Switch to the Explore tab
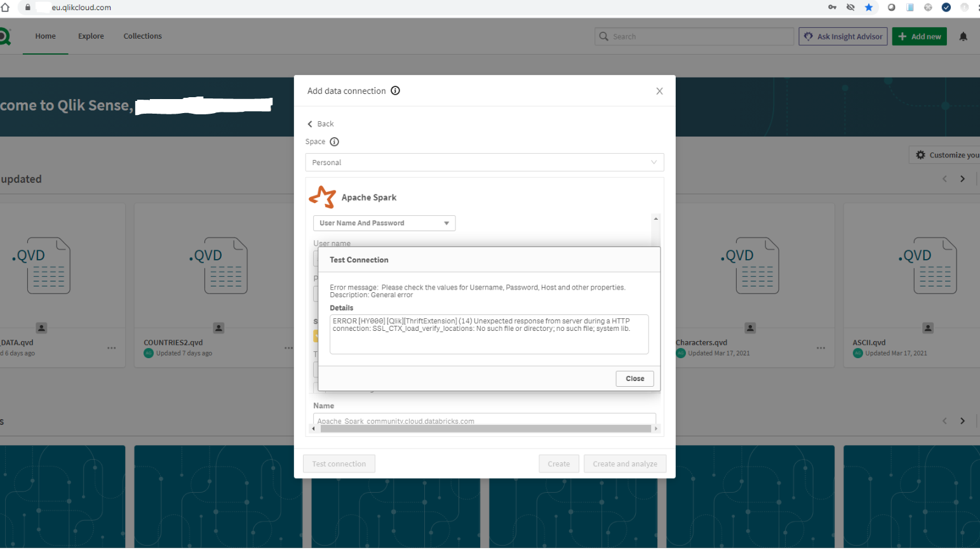980x550 pixels. tap(91, 36)
